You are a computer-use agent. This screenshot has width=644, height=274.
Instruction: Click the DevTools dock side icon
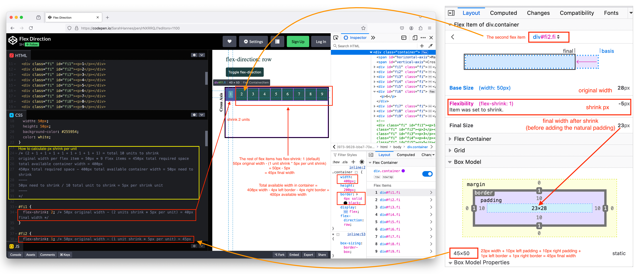click(404, 38)
